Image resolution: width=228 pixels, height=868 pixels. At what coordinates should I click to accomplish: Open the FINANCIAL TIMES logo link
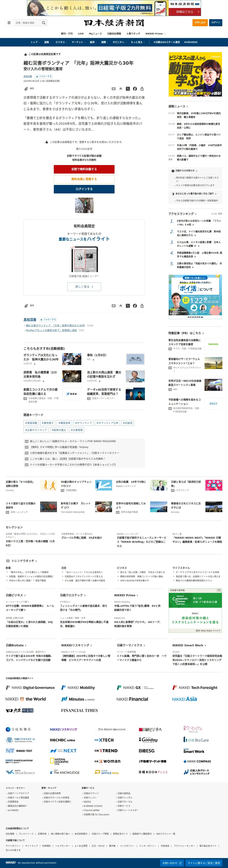tap(80, 710)
